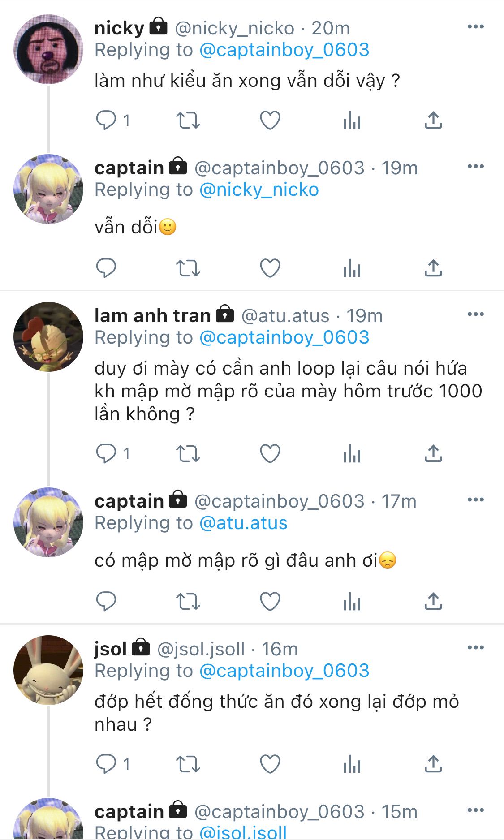Retweet captain's 17m reply
This screenshot has width=504, height=840.
click(188, 602)
